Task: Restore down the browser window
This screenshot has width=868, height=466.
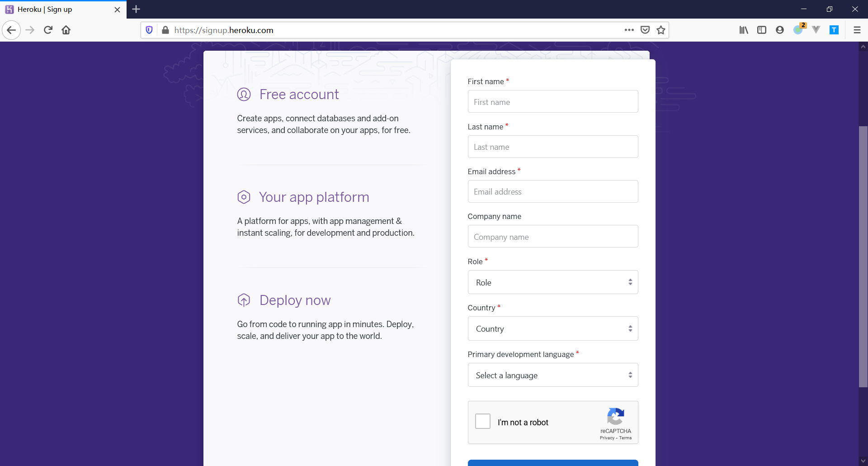Action: tap(829, 9)
